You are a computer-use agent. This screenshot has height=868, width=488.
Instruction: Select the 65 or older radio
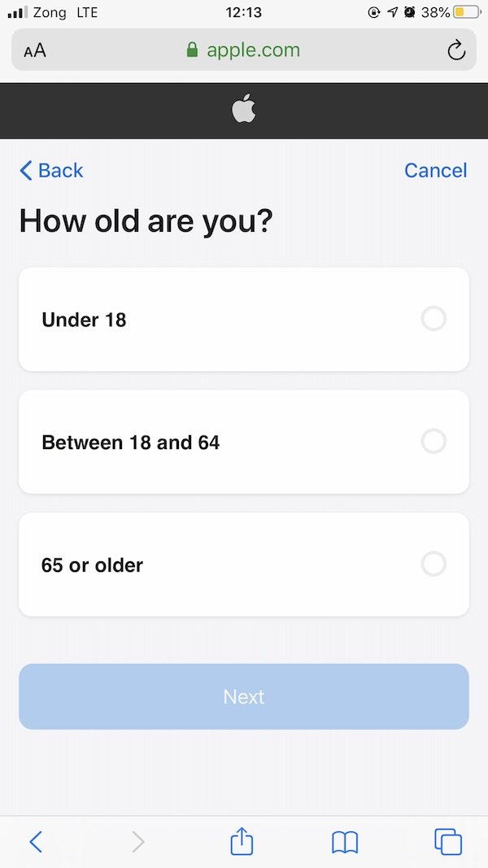(434, 564)
